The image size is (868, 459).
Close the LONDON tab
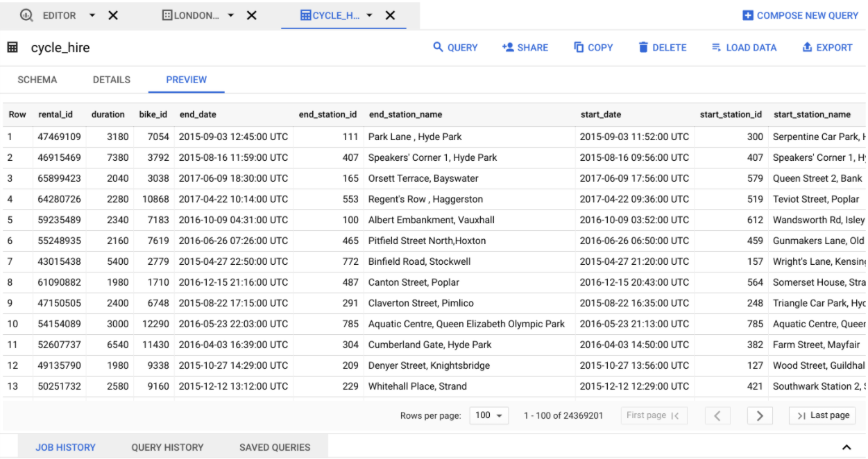point(250,15)
